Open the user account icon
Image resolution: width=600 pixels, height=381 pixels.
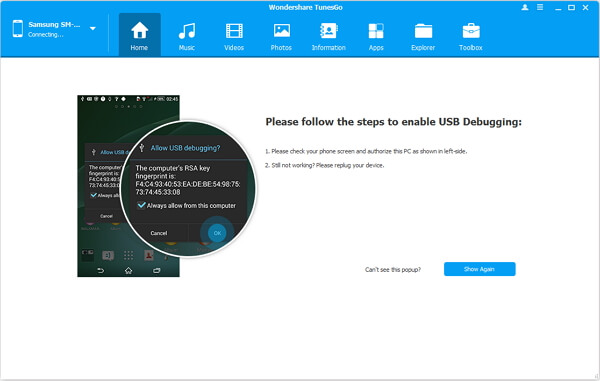click(525, 7)
